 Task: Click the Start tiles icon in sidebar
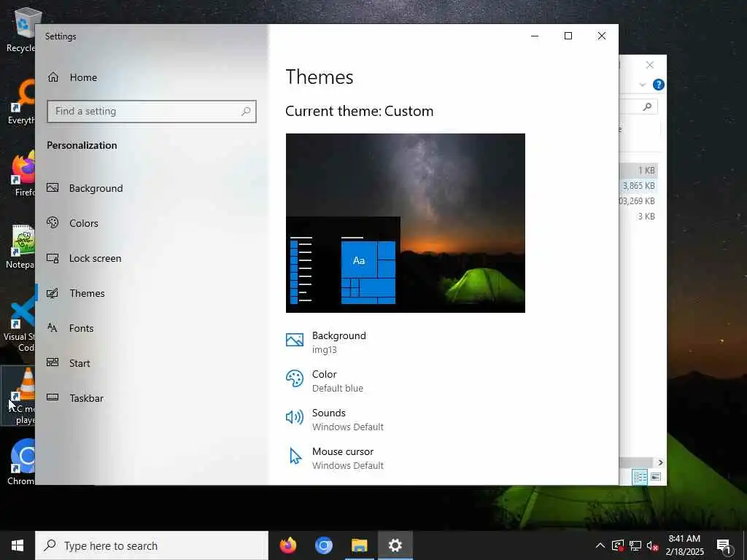click(x=53, y=362)
